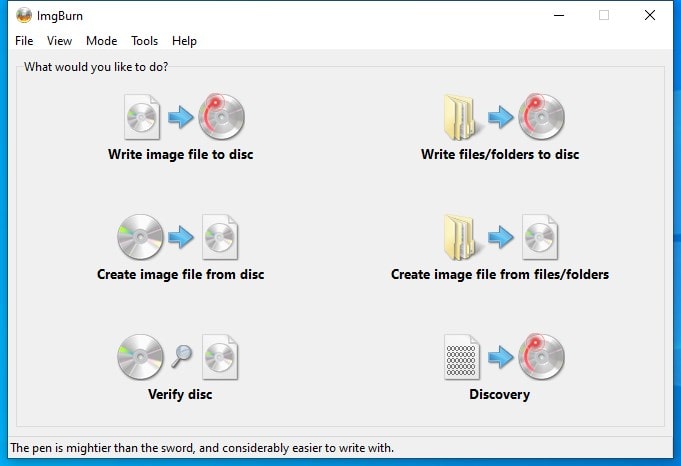The width and height of the screenshot is (681, 466).
Task: Close the ImgBurn window
Action: coord(650,16)
